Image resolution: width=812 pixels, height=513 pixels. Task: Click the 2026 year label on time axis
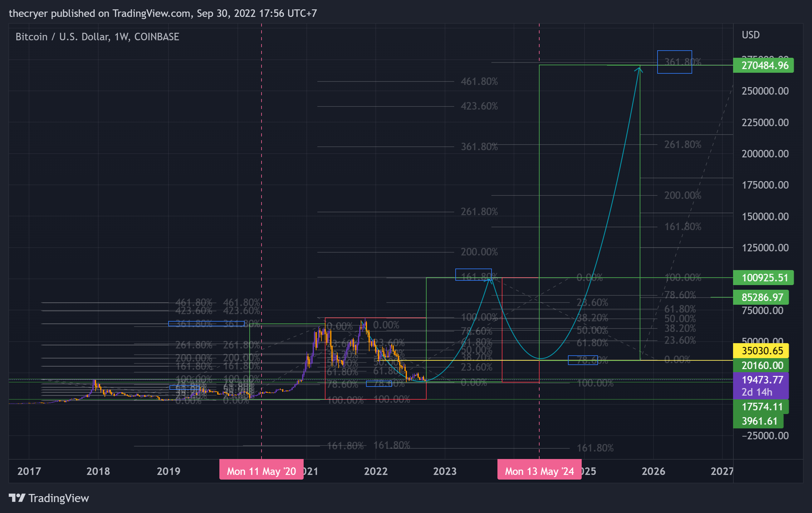point(653,471)
